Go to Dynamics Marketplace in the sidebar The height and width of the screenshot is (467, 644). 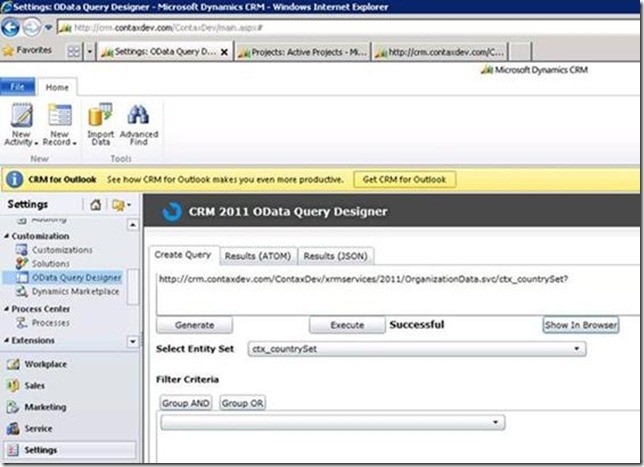(x=75, y=292)
